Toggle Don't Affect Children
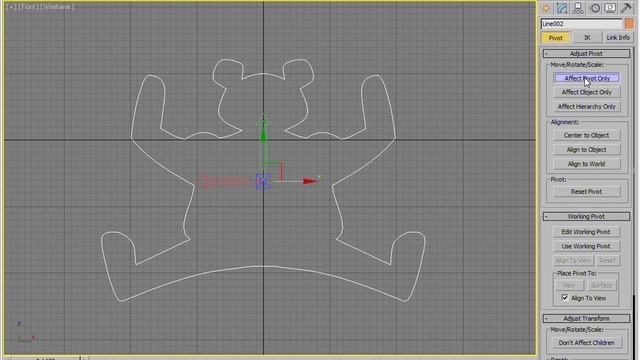The width and height of the screenshot is (640, 360). [587, 343]
